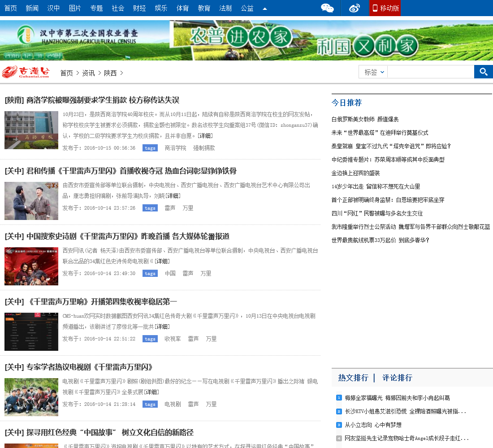Click 详细 link in 商洛学院 article summary

pos(205,136)
